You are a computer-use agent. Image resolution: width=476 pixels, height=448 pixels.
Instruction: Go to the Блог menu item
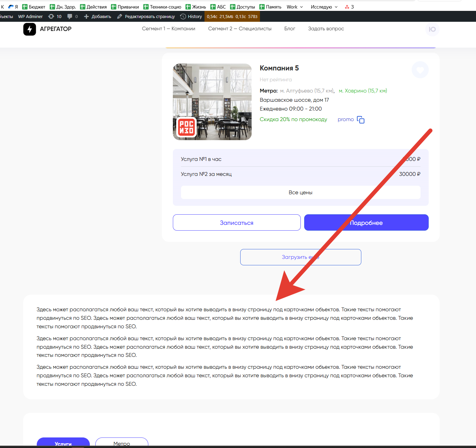click(290, 29)
